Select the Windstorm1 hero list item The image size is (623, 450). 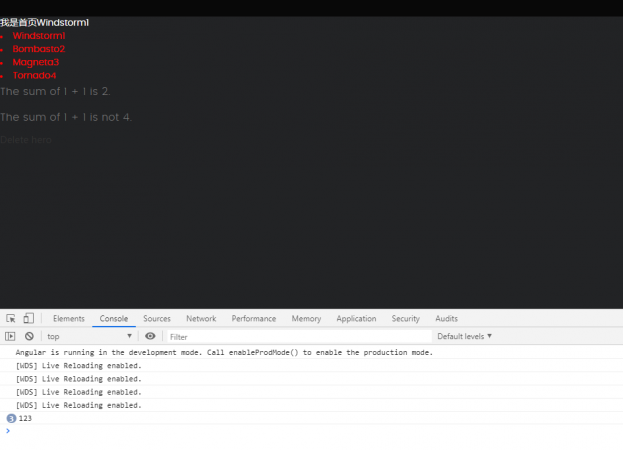pos(39,36)
